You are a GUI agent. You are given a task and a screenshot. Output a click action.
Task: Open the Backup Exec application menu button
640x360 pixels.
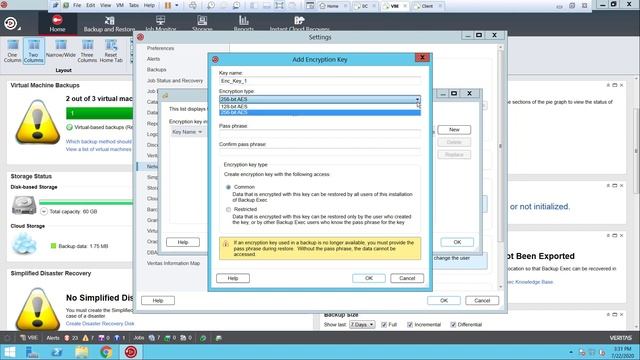tap(11, 24)
